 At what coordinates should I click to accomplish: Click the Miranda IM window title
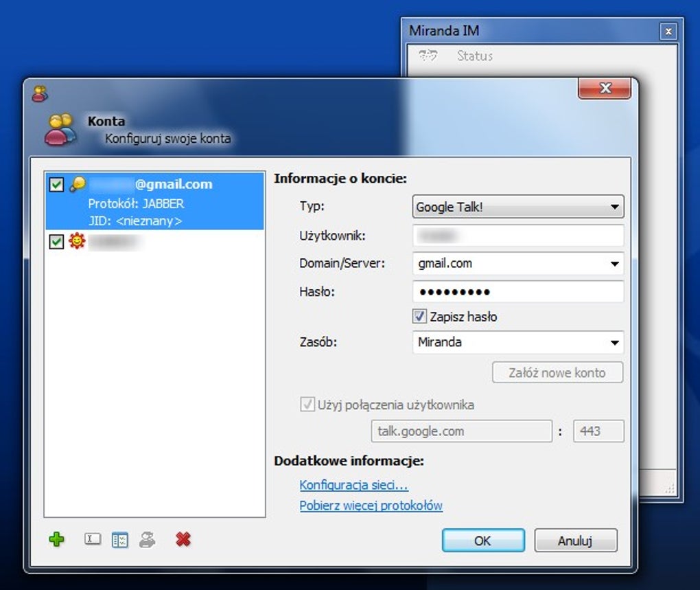click(444, 30)
